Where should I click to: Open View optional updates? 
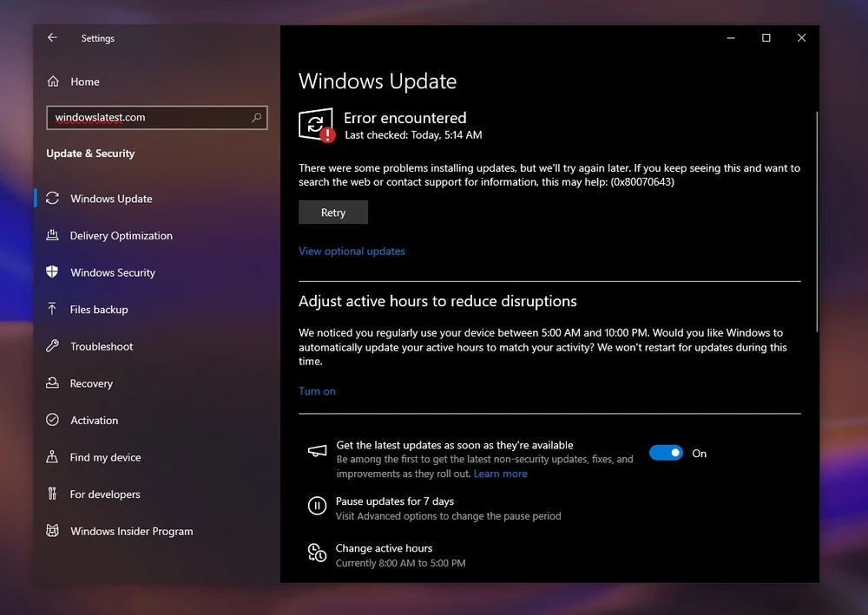click(352, 251)
